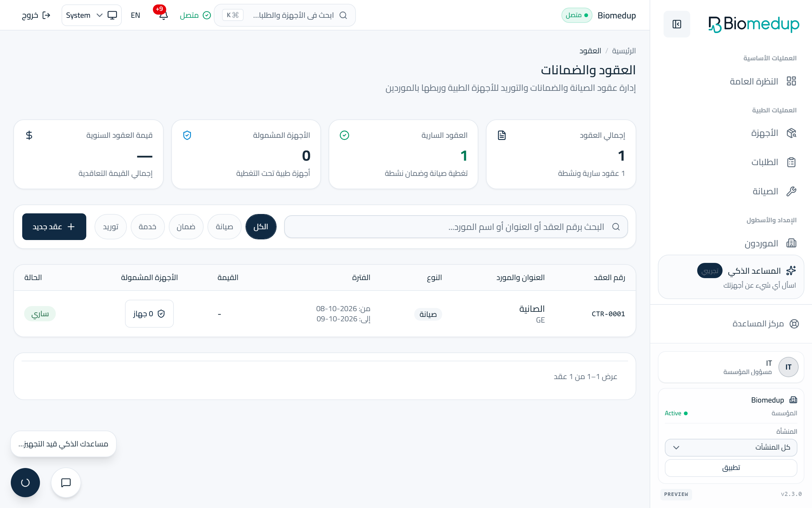Expand كل المنشآت facility dropdown
This screenshot has width=812, height=508.
(x=731, y=448)
